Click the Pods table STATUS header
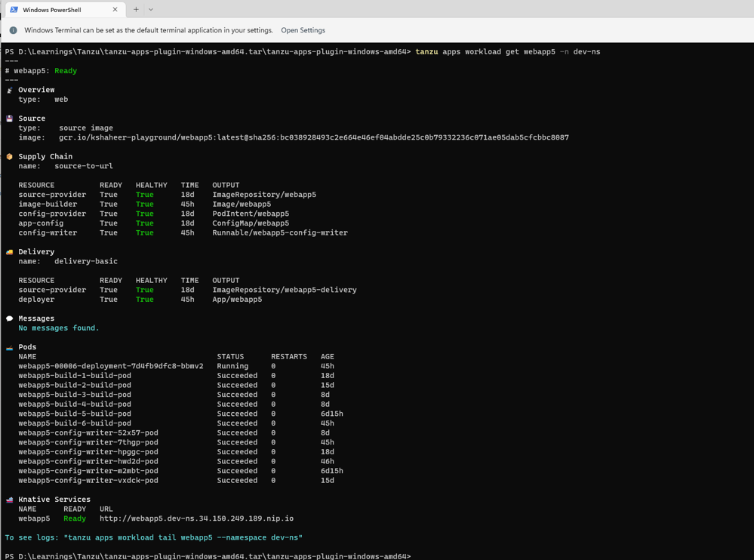This screenshot has width=754, height=560. click(230, 357)
